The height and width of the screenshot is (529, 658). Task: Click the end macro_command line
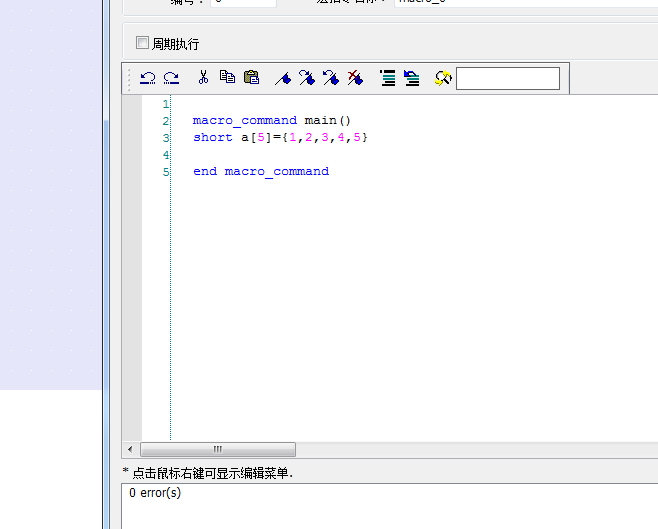point(261,171)
